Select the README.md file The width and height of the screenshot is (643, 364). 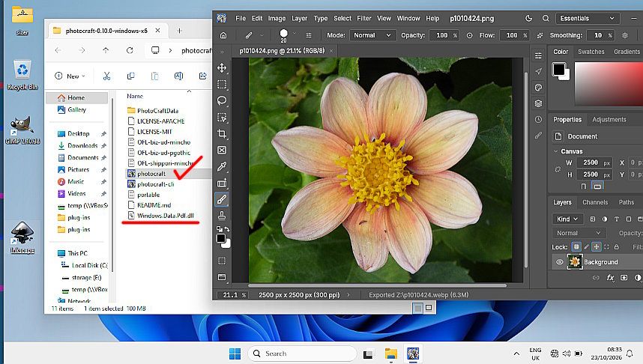pyautogui.click(x=154, y=205)
